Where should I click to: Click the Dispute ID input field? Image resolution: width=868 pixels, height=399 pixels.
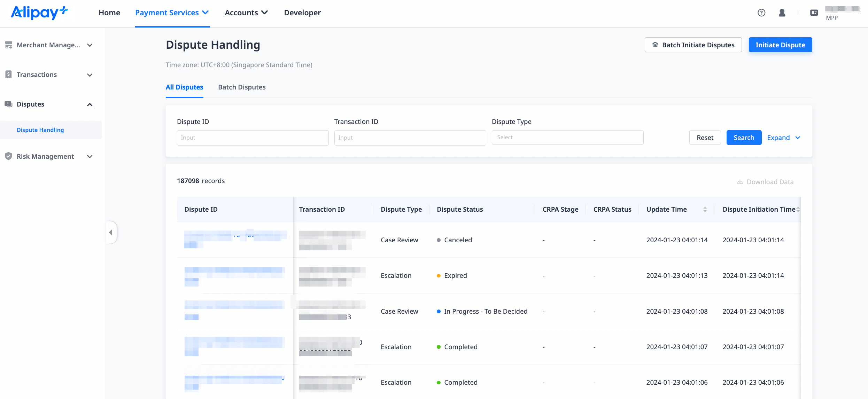253,138
